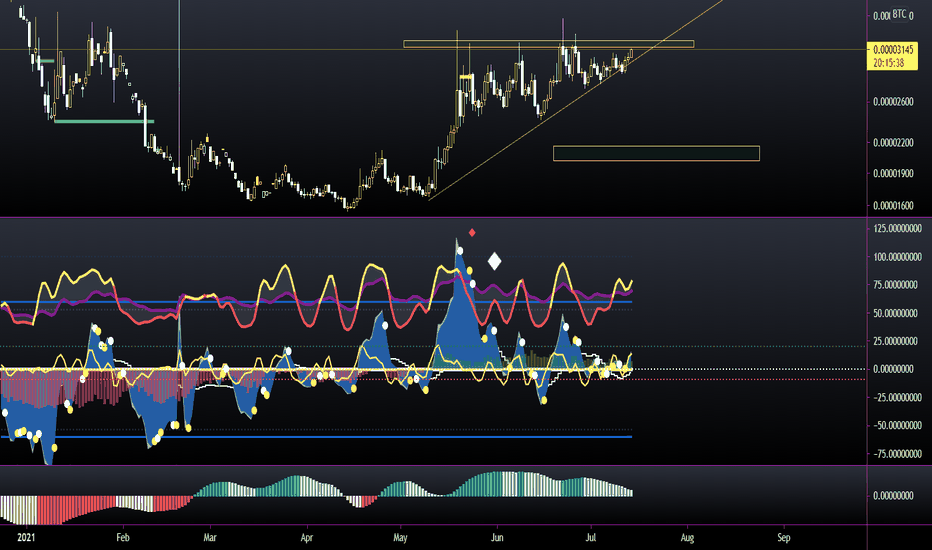Click the 0.00002600 price axis label
Image resolution: width=932 pixels, height=550 pixels.
point(893,102)
